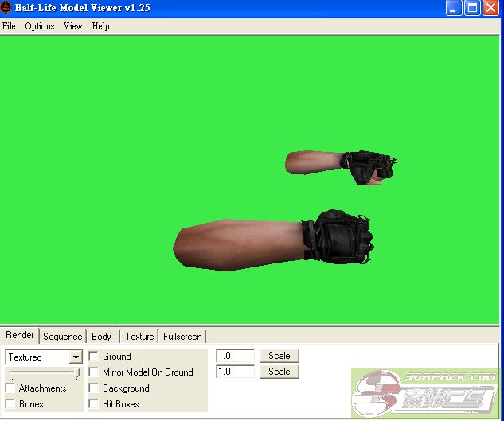Click the second scale value field
The height and width of the screenshot is (421, 504).
click(236, 372)
